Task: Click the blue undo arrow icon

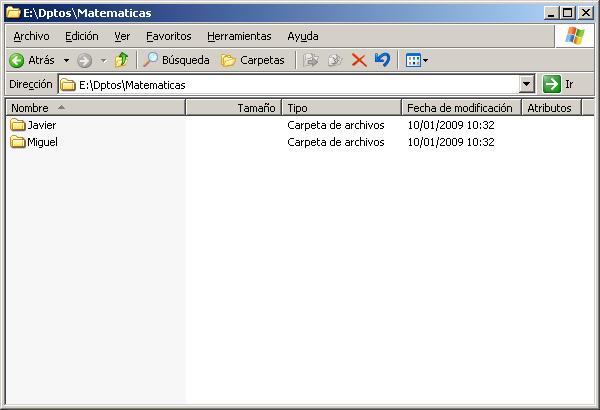Action: tap(382, 60)
